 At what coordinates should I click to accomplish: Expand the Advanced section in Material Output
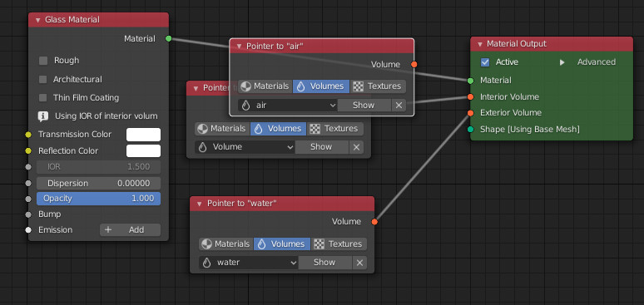click(x=562, y=62)
